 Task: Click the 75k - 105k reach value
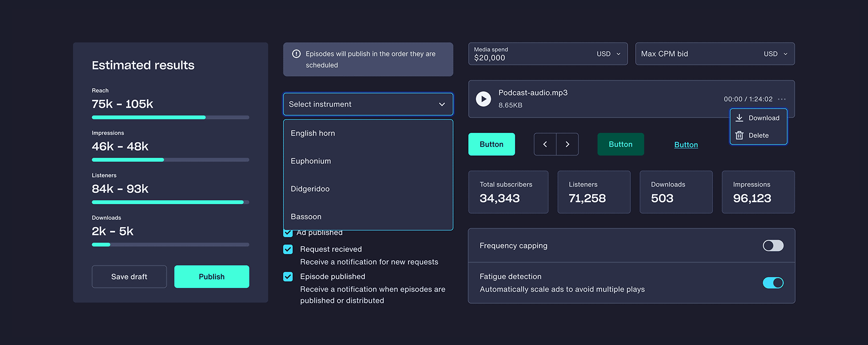123,104
